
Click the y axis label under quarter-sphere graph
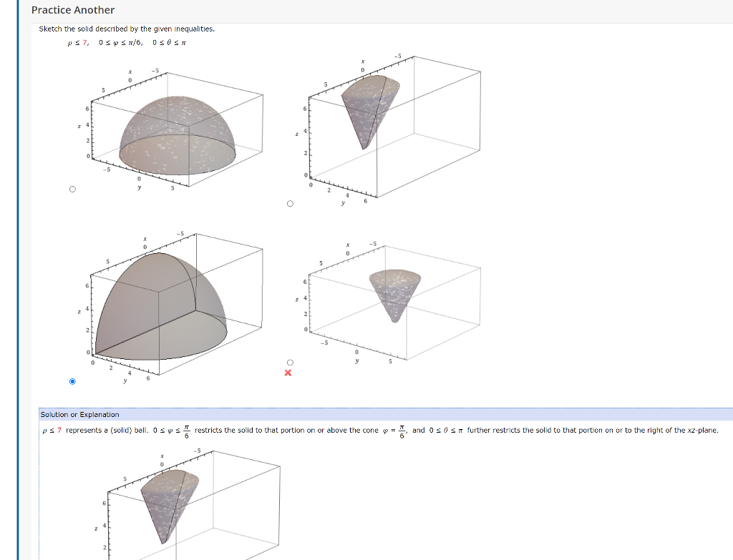[125, 380]
